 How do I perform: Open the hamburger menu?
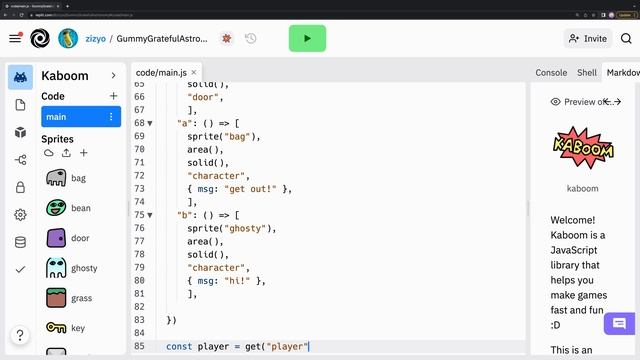click(x=15, y=38)
